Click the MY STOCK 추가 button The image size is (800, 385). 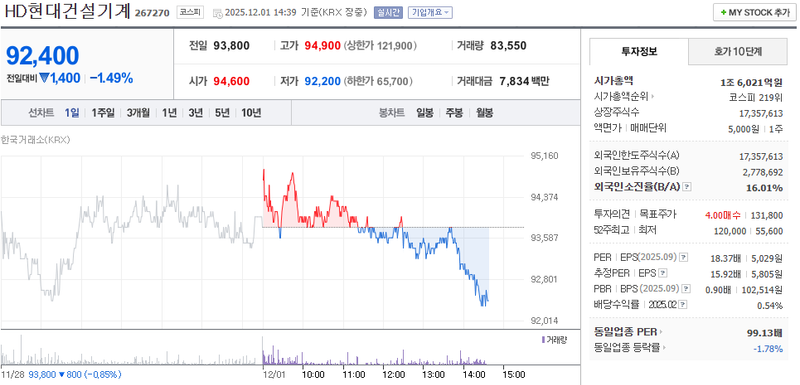coord(755,13)
